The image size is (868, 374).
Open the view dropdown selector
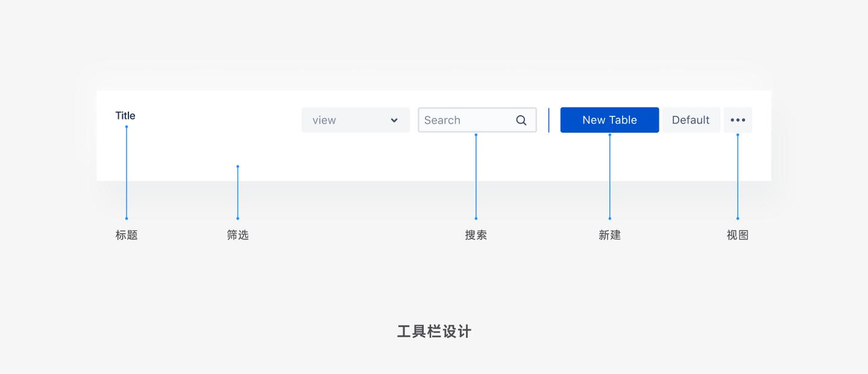356,120
